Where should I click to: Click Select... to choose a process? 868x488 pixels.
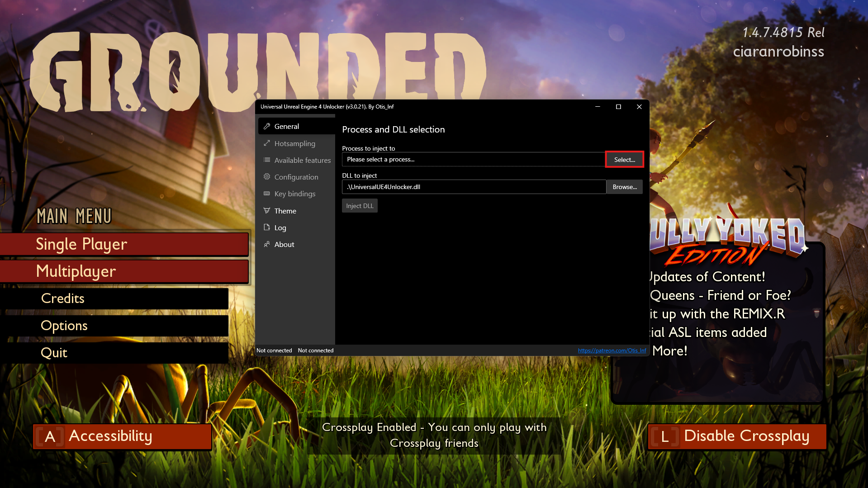624,160
